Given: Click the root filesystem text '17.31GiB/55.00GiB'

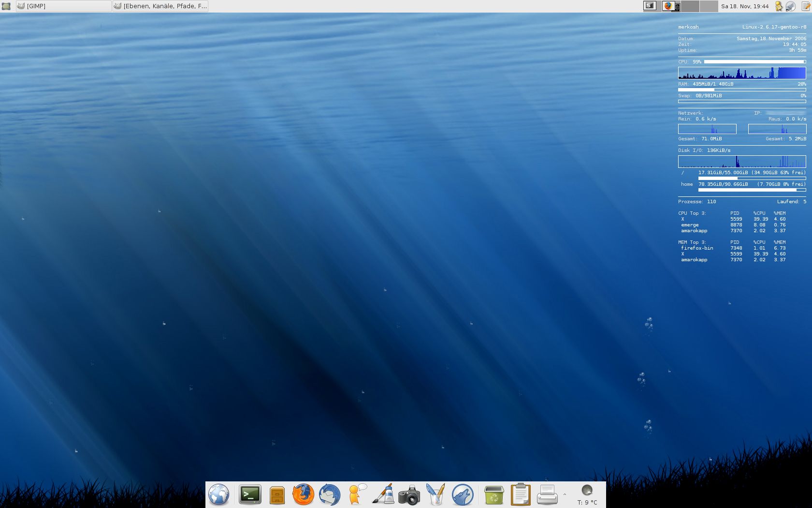Looking at the screenshot, I should [x=723, y=173].
